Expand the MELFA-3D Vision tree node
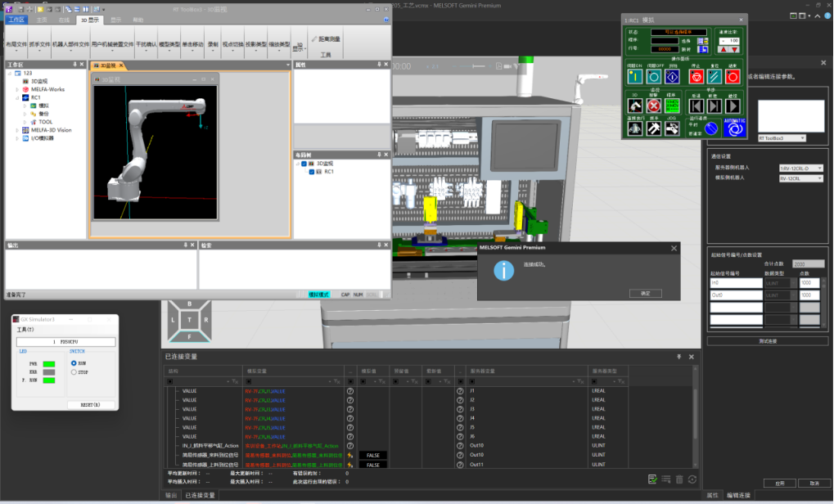 click(17, 130)
